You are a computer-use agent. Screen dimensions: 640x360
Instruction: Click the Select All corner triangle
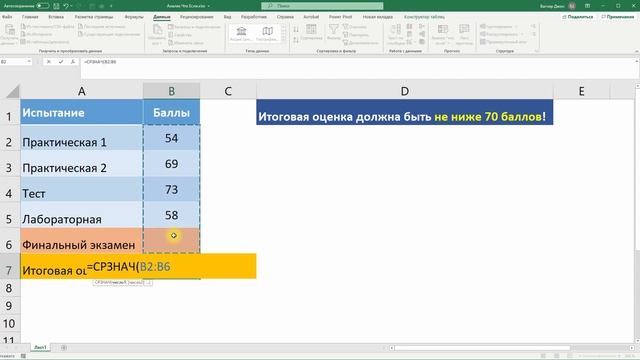tap(13, 91)
